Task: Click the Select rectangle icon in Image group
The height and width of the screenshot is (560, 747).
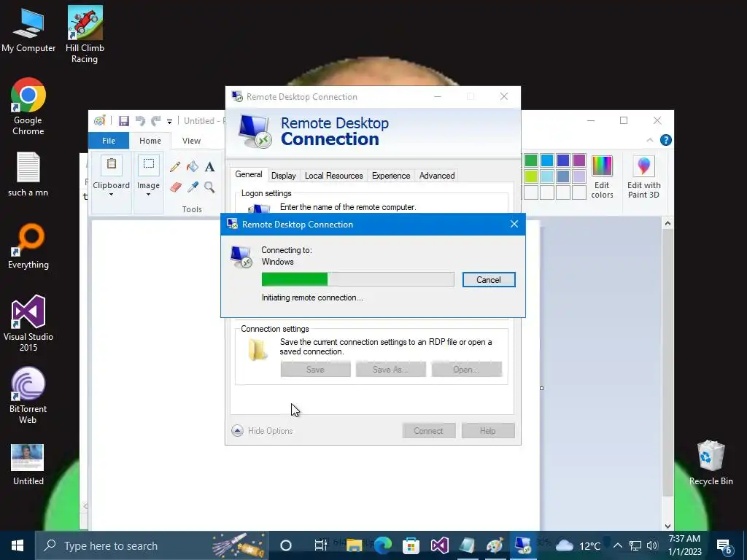Action: pyautogui.click(x=149, y=164)
